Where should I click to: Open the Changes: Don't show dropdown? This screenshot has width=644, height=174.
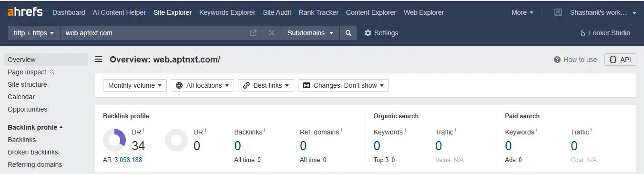click(344, 85)
